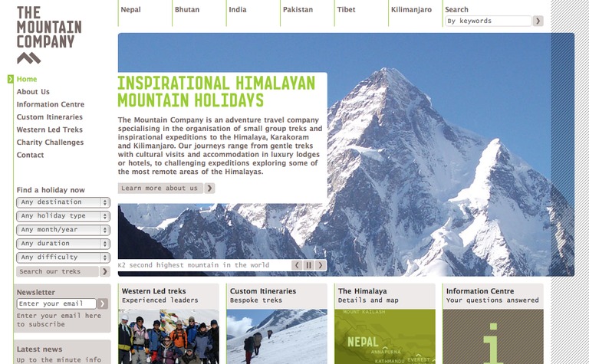
Task: Show the previous slideshow image
Action: point(297,265)
